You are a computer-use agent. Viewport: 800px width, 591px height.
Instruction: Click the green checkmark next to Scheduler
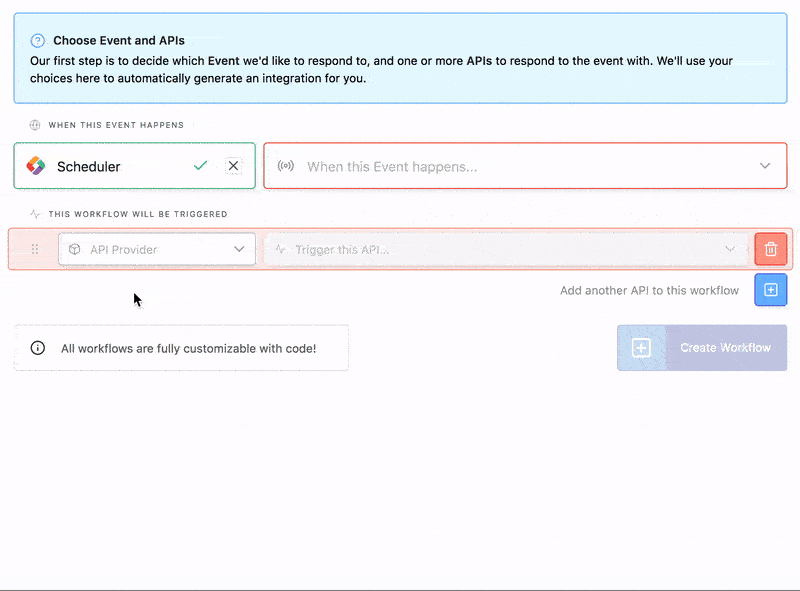(x=200, y=165)
